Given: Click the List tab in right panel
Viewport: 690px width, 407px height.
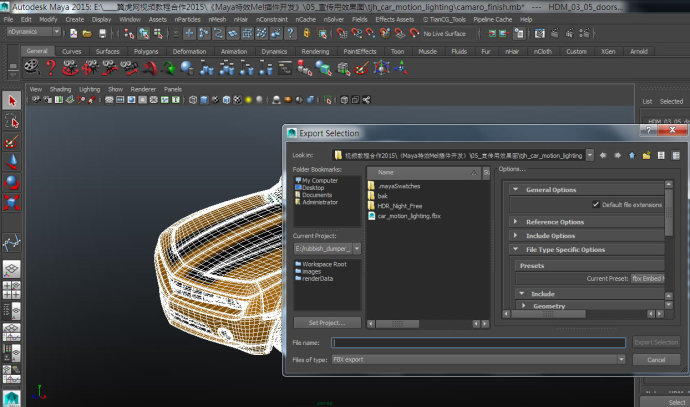Looking at the screenshot, I should 647,101.
